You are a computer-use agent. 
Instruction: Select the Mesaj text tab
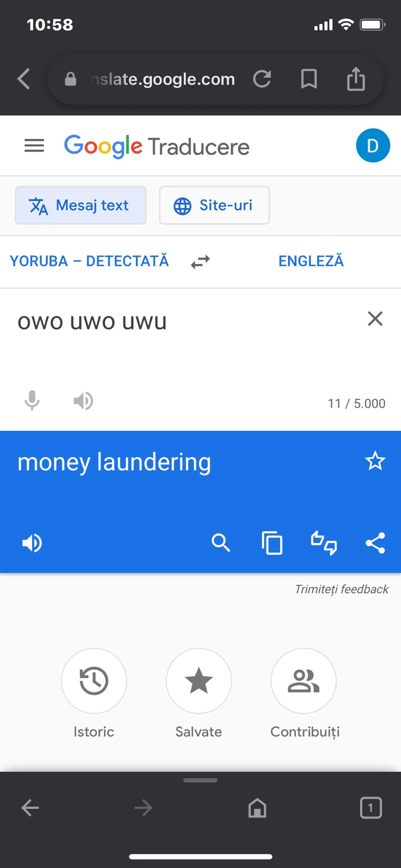[x=81, y=205]
